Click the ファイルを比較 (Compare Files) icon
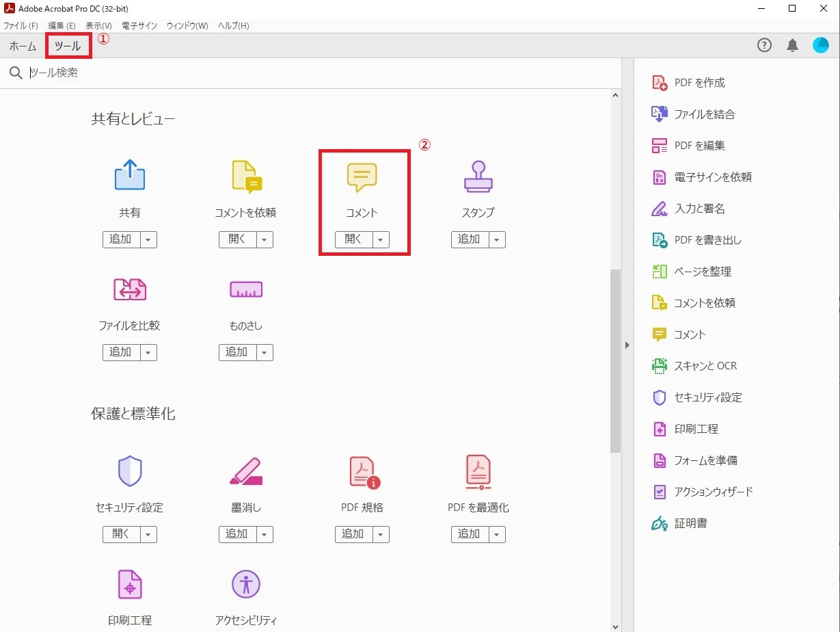The width and height of the screenshot is (840, 632). [x=129, y=289]
